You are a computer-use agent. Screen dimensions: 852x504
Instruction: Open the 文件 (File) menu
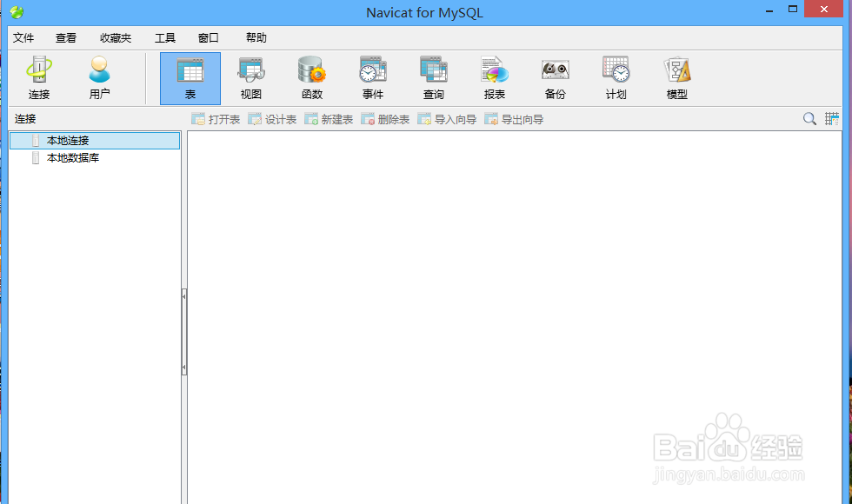pyautogui.click(x=23, y=38)
